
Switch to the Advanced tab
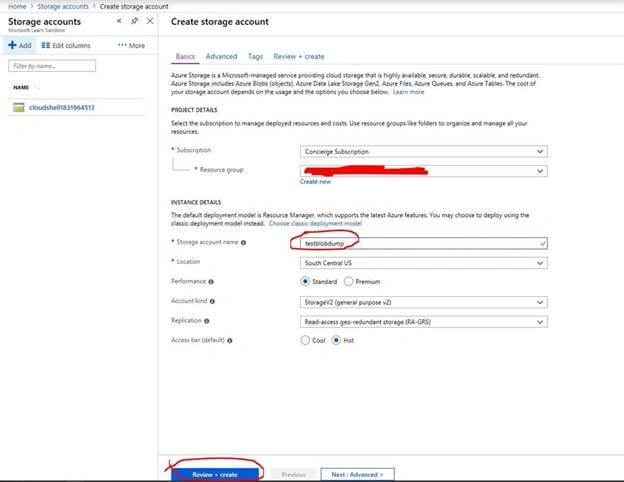(x=221, y=57)
